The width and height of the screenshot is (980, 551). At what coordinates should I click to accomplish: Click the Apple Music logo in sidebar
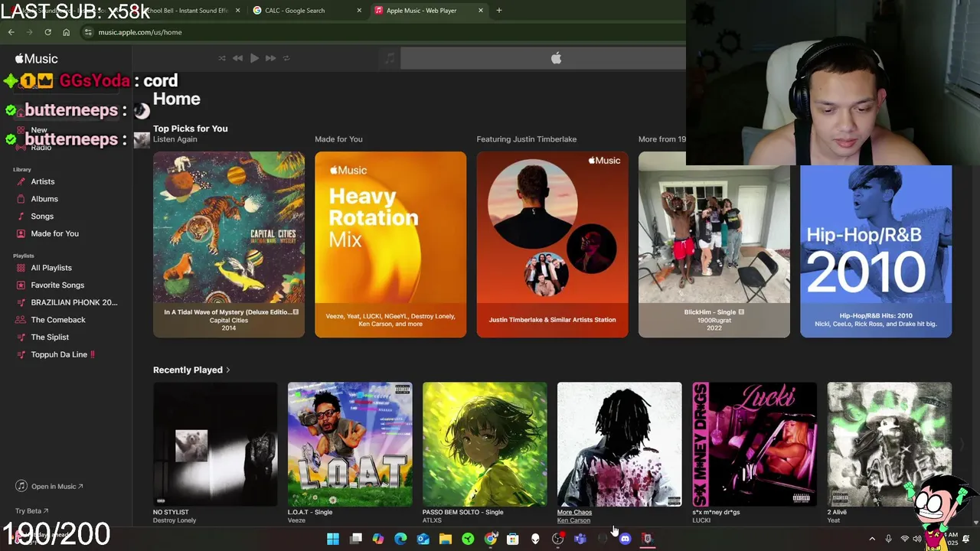tap(36, 59)
